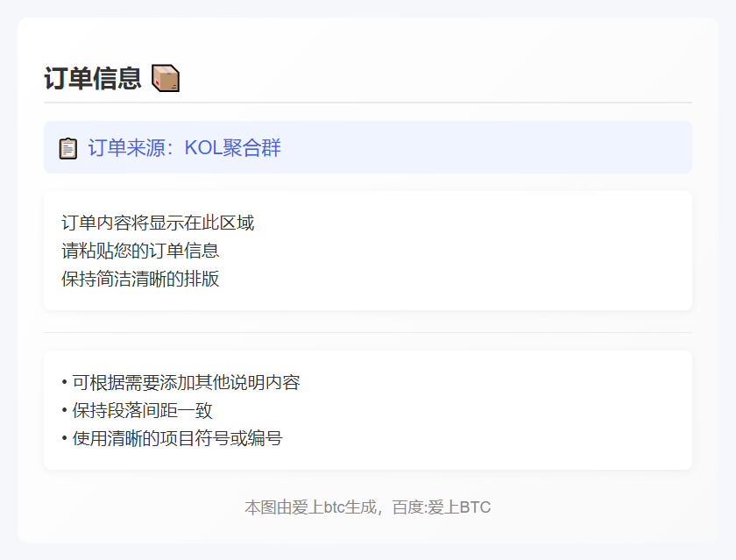This screenshot has width=736, height=560.
Task: Click the divider between content and notes boxes
Action: point(368,332)
